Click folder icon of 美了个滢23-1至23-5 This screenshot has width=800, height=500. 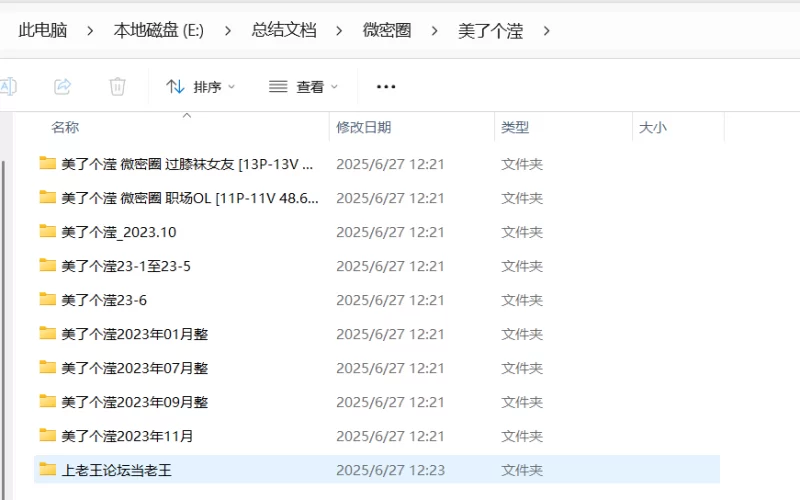(47, 265)
